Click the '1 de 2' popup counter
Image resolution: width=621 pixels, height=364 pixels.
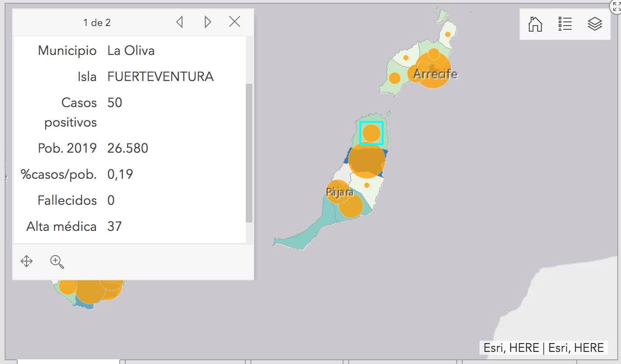[97, 22]
